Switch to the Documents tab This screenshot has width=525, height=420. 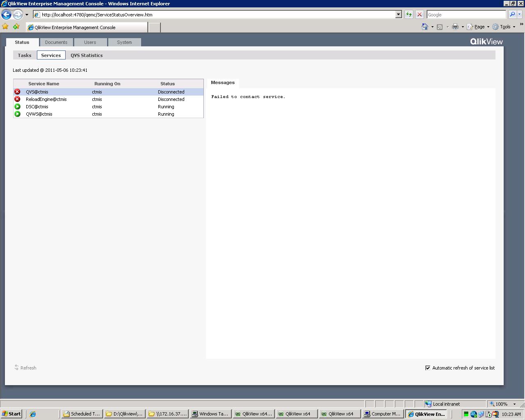coord(56,42)
